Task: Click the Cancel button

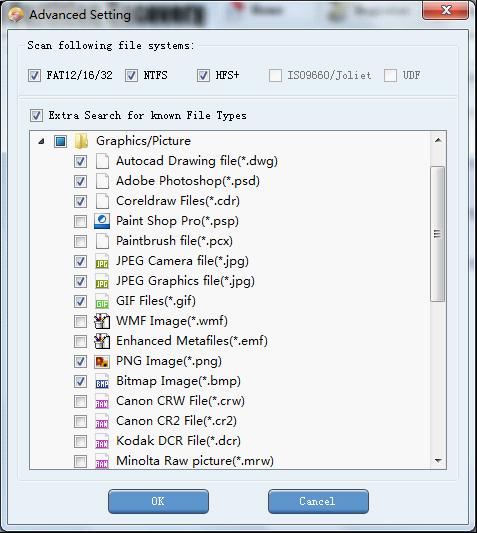Action: click(318, 501)
